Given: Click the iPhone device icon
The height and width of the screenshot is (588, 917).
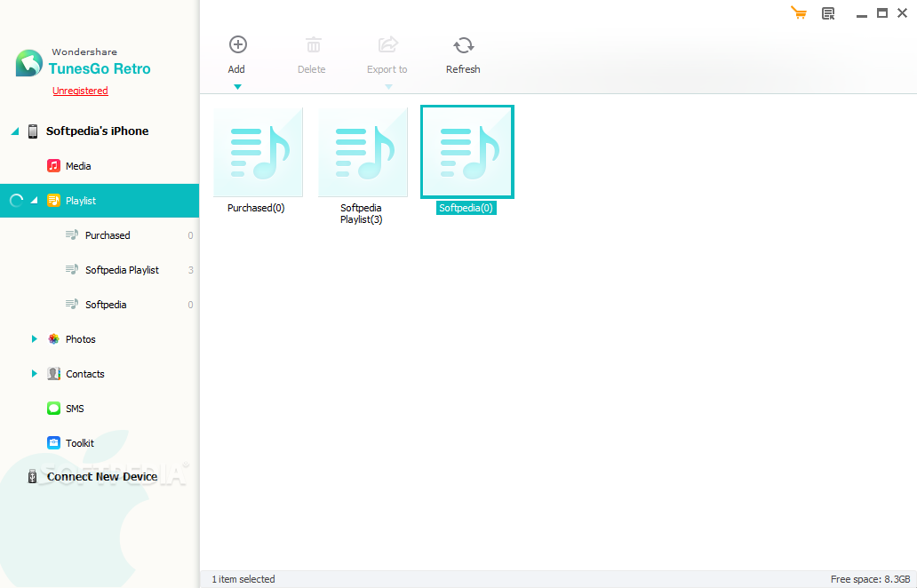Looking at the screenshot, I should pos(34,131).
